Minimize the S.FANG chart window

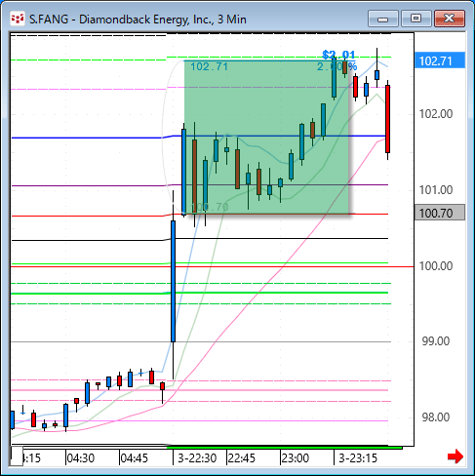(x=383, y=19)
